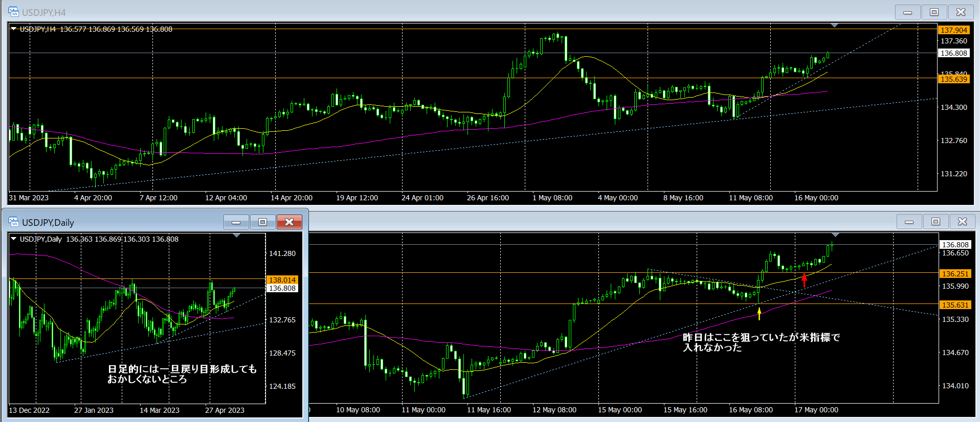Click the chart shift triangle in the H4 chart
980x422 pixels.
pyautogui.click(x=834, y=26)
